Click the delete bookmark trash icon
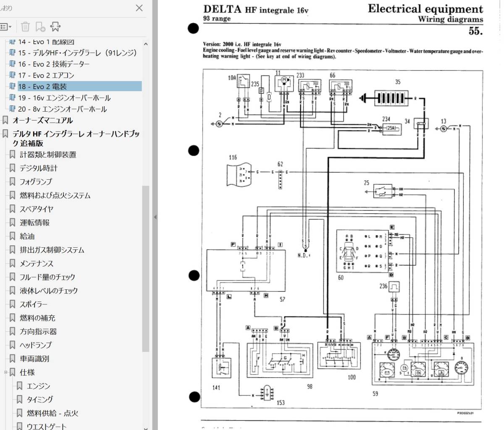504x430 pixels. pyautogui.click(x=25, y=27)
